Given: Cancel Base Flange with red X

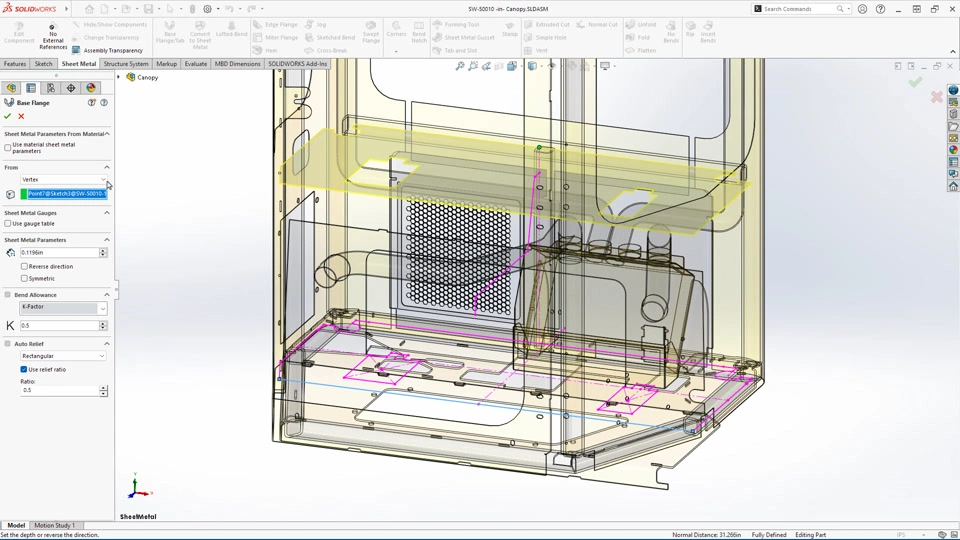Looking at the screenshot, I should [21, 116].
